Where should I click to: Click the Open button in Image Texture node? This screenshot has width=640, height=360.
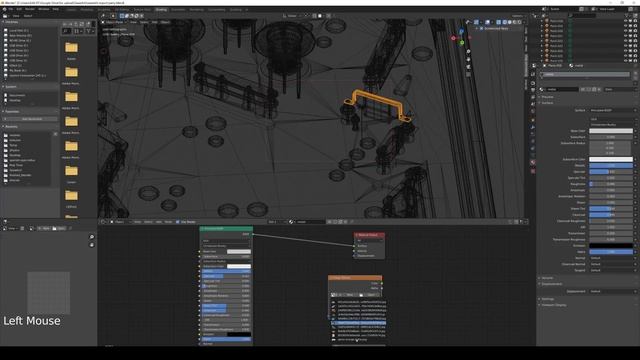[x=369, y=295]
